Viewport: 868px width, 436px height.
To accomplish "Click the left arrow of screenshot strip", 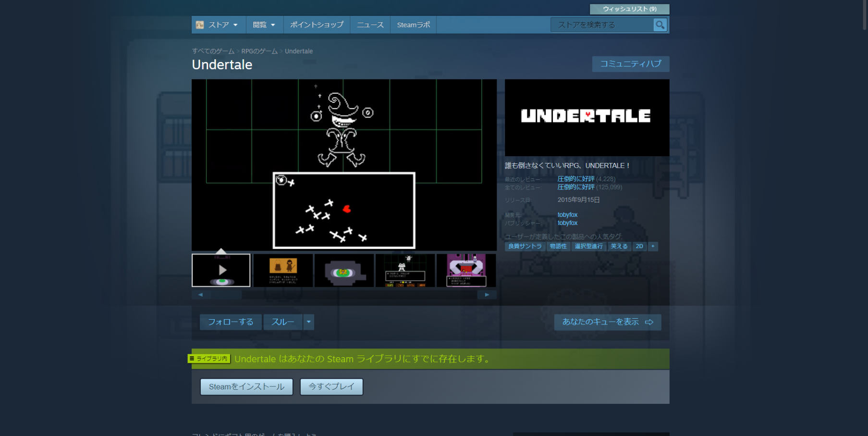I will 201,295.
